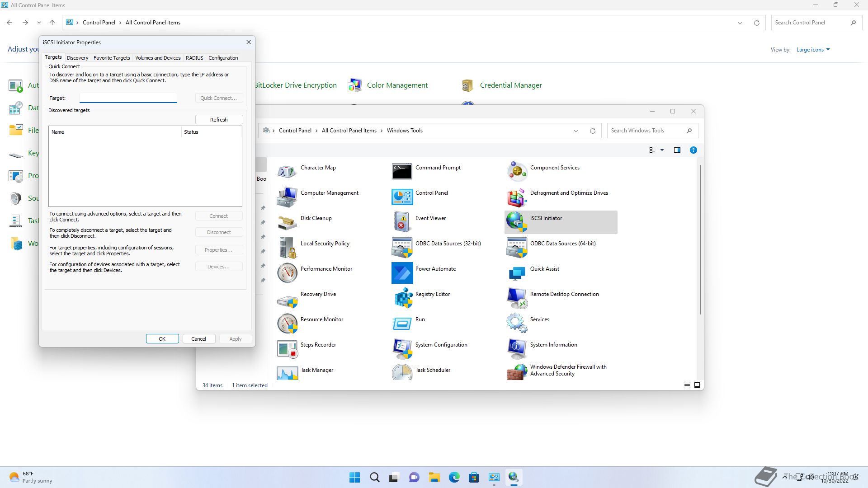Launch Disk Cleanup tool
The height and width of the screenshot is (488, 868).
point(287,222)
